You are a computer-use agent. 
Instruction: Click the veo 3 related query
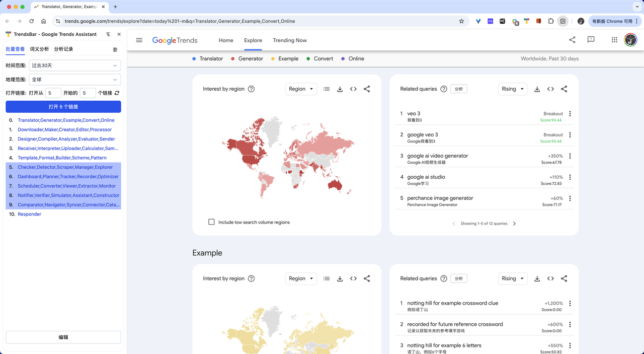pyautogui.click(x=414, y=114)
